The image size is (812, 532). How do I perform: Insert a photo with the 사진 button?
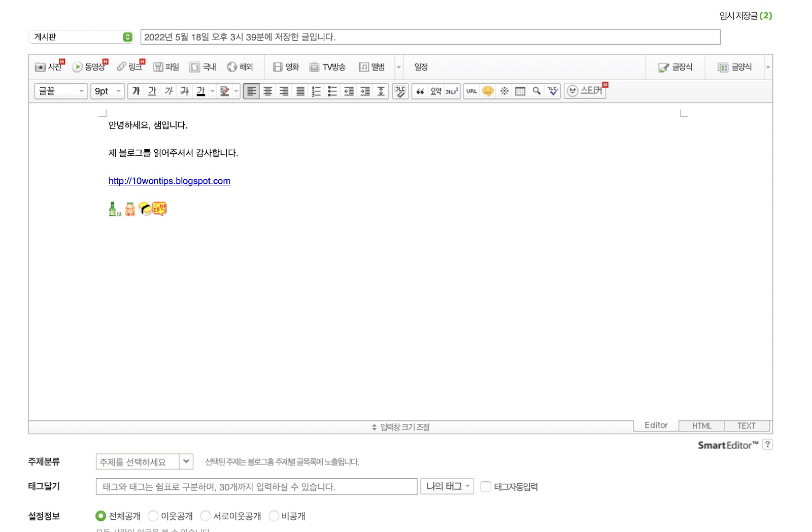tap(49, 67)
